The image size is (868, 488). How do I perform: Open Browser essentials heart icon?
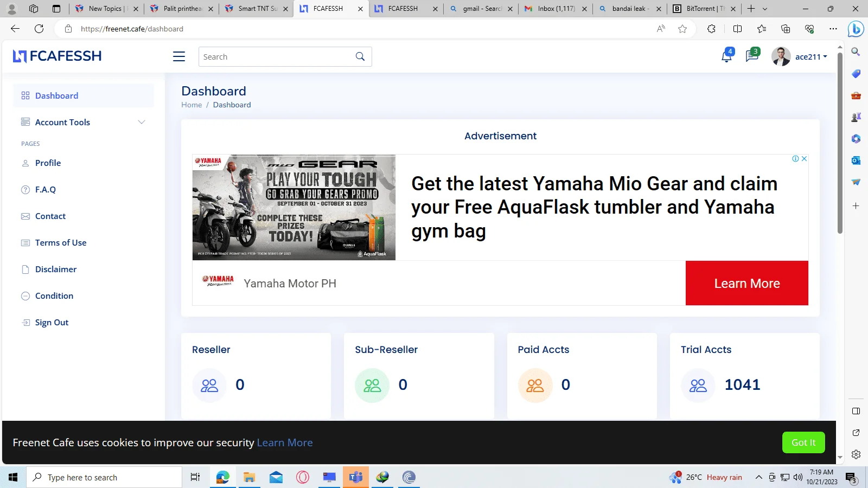809,29
